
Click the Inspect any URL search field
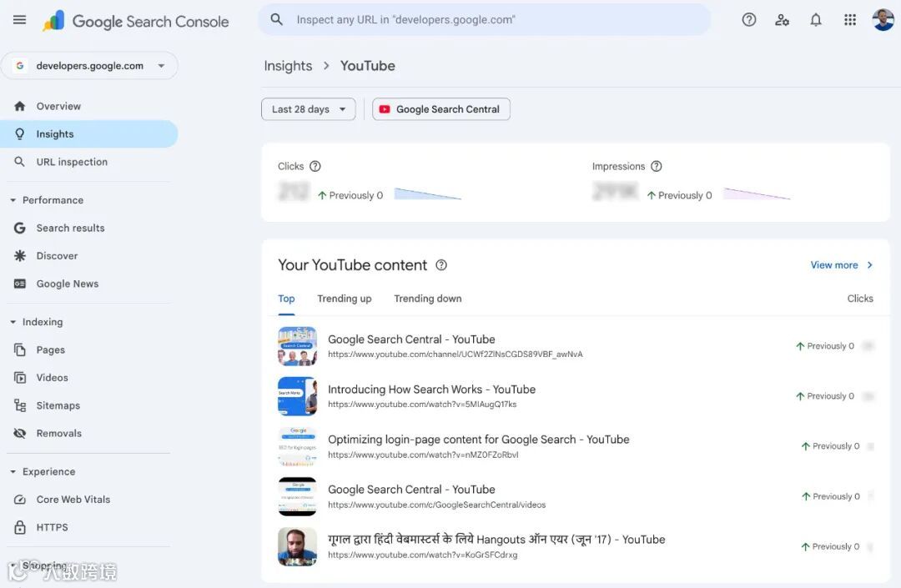pyautogui.click(x=485, y=19)
